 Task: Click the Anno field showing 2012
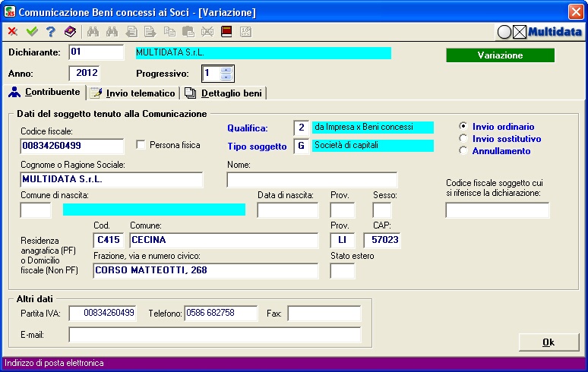(85, 73)
